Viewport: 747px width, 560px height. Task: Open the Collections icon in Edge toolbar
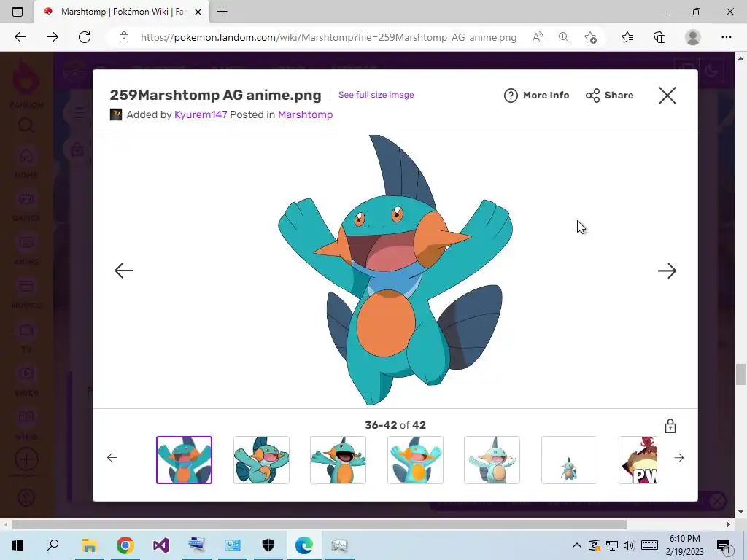[659, 37]
